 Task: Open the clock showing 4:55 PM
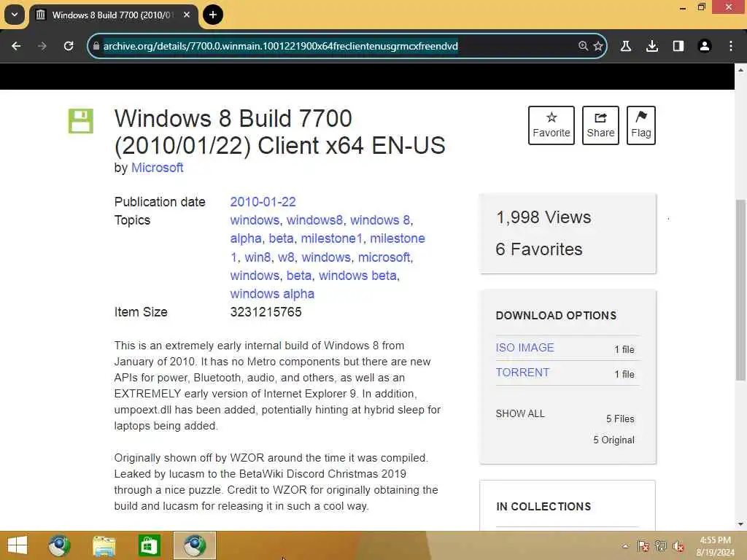coord(715,546)
